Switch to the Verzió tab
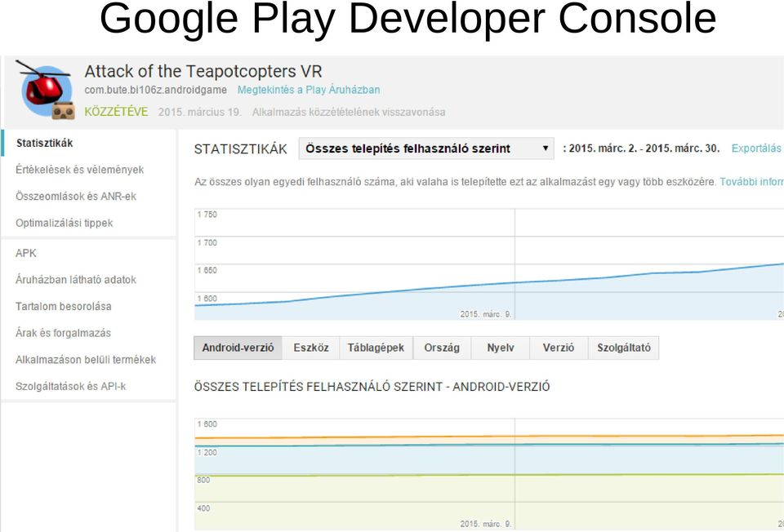The height and width of the screenshot is (532, 784). pyautogui.click(x=559, y=348)
